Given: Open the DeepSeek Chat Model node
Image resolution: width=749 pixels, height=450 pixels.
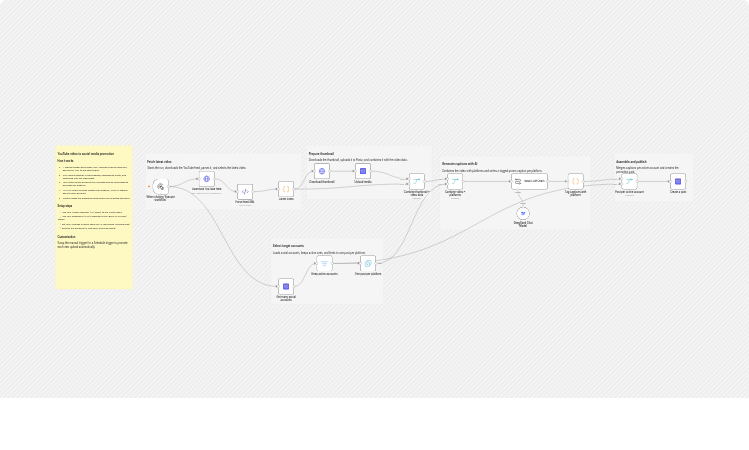Looking at the screenshot, I should (x=523, y=213).
